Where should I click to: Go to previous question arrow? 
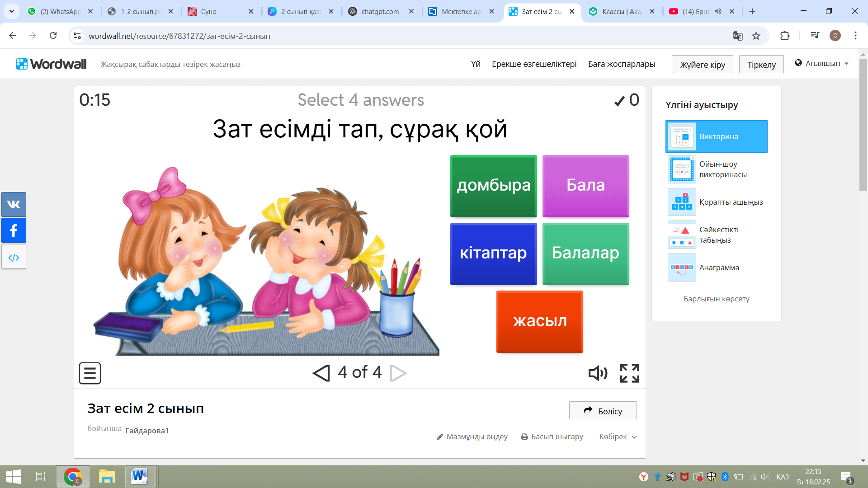321,373
